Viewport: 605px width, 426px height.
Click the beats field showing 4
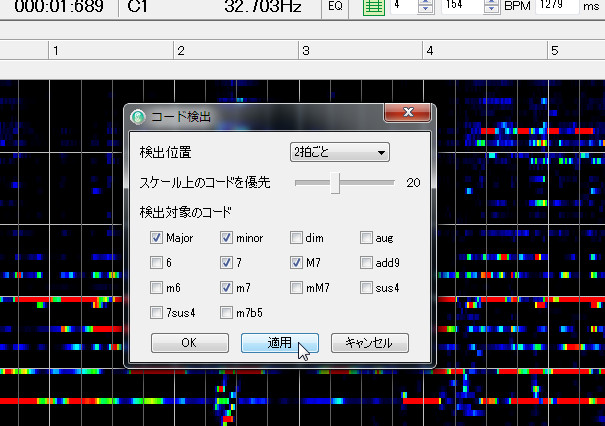click(x=404, y=6)
